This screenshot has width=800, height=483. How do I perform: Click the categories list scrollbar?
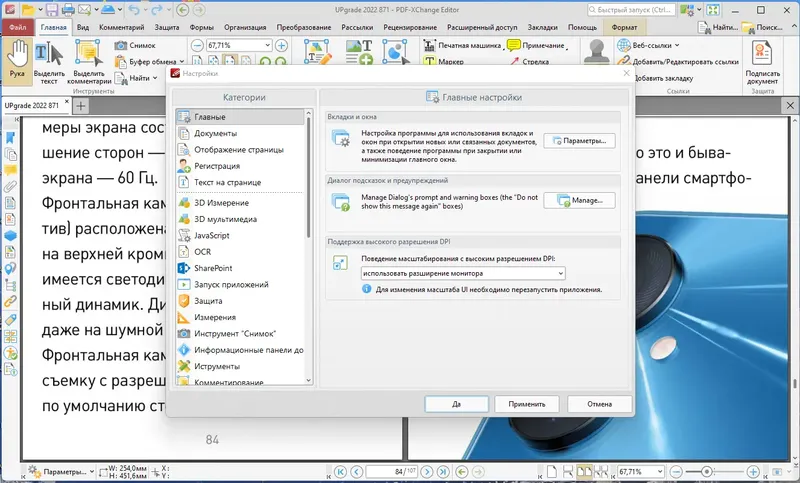(x=308, y=176)
